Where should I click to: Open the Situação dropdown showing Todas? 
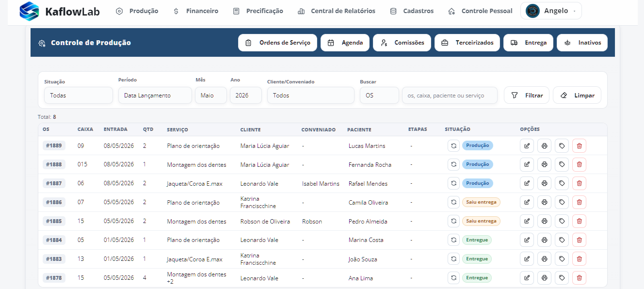[79, 96]
